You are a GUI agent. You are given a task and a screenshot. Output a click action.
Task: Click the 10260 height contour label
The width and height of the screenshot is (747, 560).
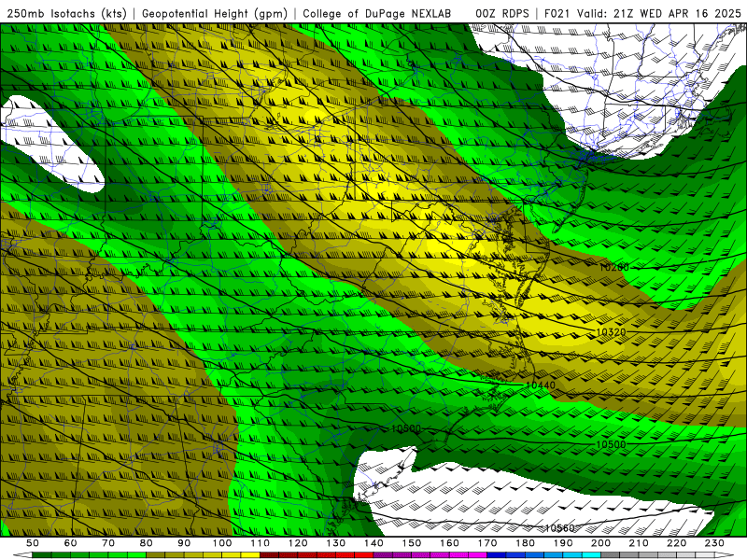614,267
